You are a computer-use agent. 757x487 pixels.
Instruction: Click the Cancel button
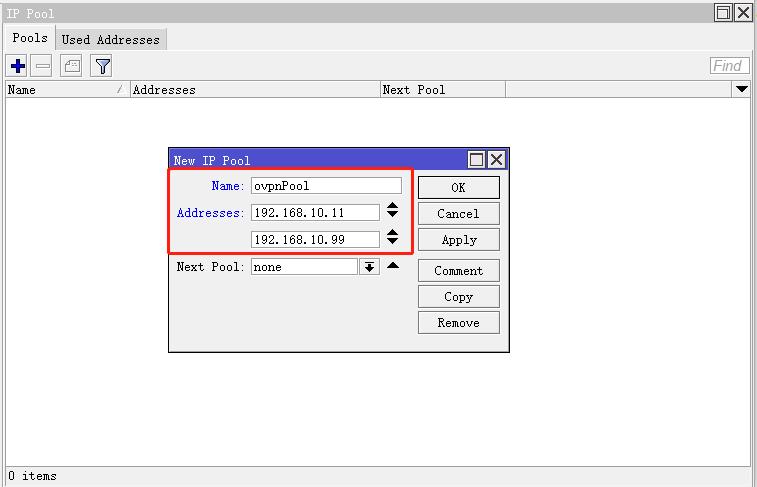click(459, 213)
